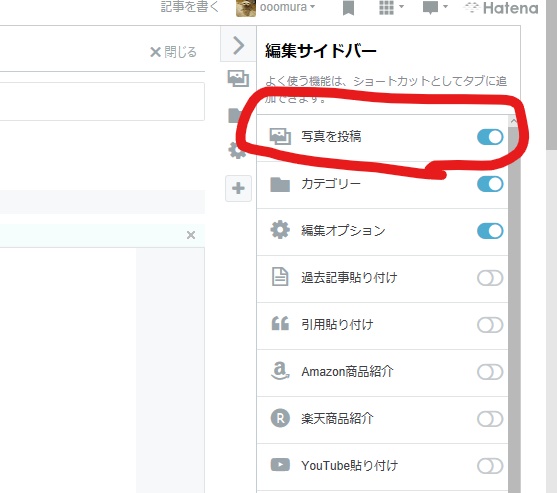Click the YouTube play icon
The height and width of the screenshot is (493, 557).
pos(280,465)
